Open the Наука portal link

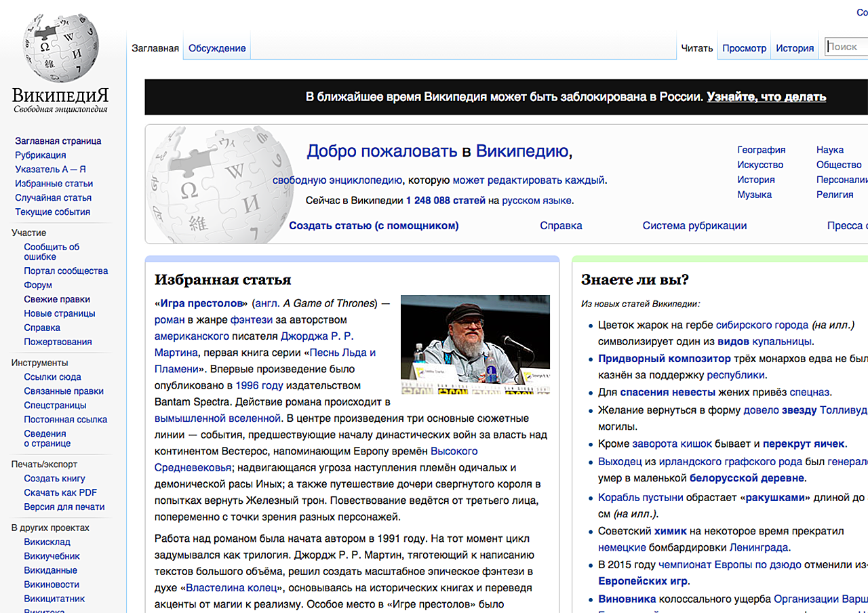[830, 150]
